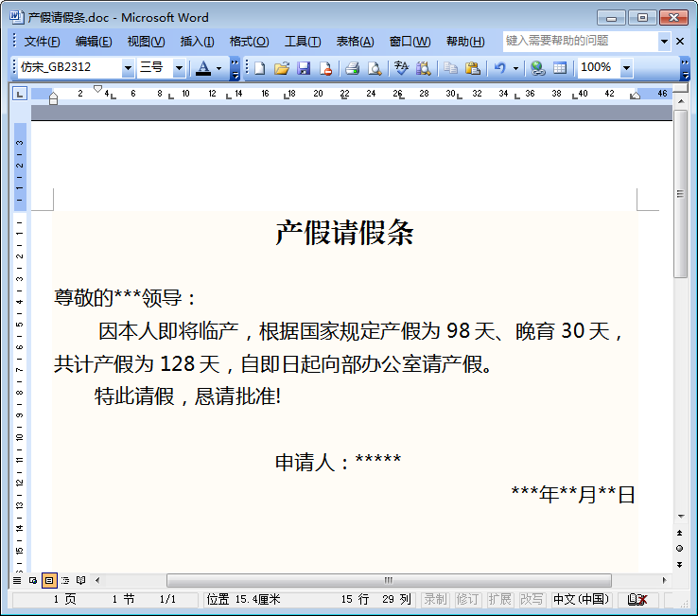Image resolution: width=698 pixels, height=616 pixels.
Task: Open font color palette dropdown arrow
Action: point(219,68)
